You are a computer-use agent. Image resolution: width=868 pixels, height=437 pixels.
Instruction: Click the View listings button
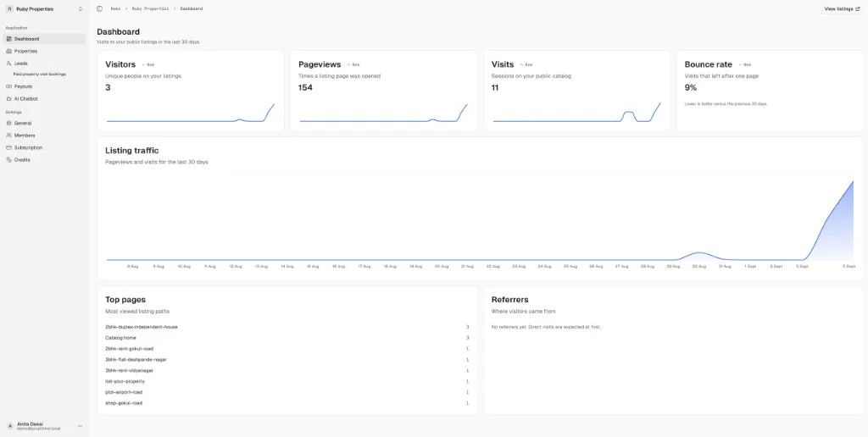click(842, 8)
